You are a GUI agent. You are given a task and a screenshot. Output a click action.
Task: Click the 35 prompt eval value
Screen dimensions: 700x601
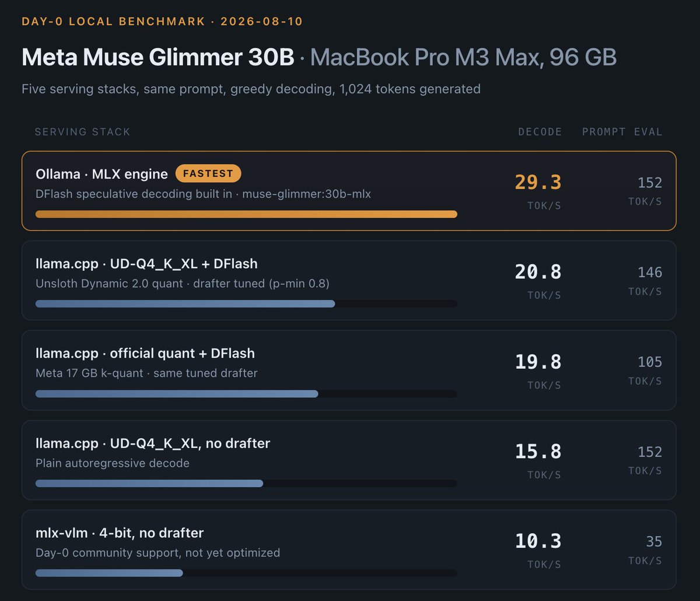pos(654,541)
